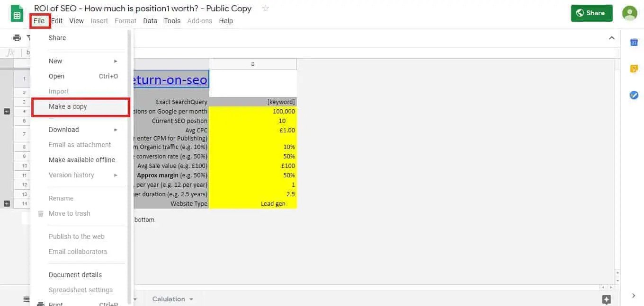Screen dimensions: 644x306
Task: Star the document title
Action: [265, 9]
